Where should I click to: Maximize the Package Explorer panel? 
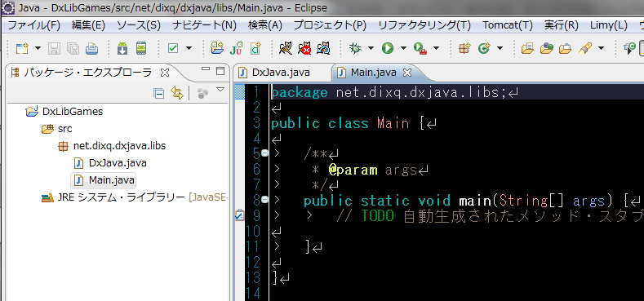[x=220, y=70]
